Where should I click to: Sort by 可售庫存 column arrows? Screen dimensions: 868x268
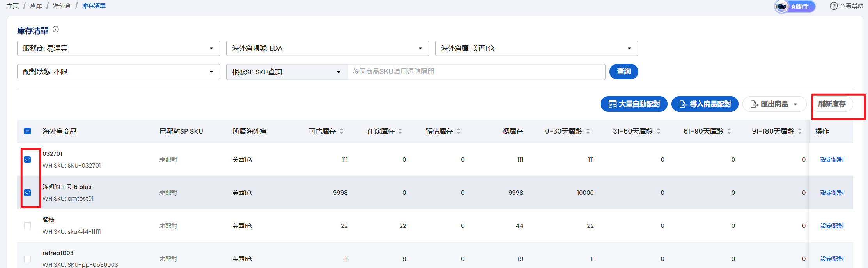pos(342,131)
